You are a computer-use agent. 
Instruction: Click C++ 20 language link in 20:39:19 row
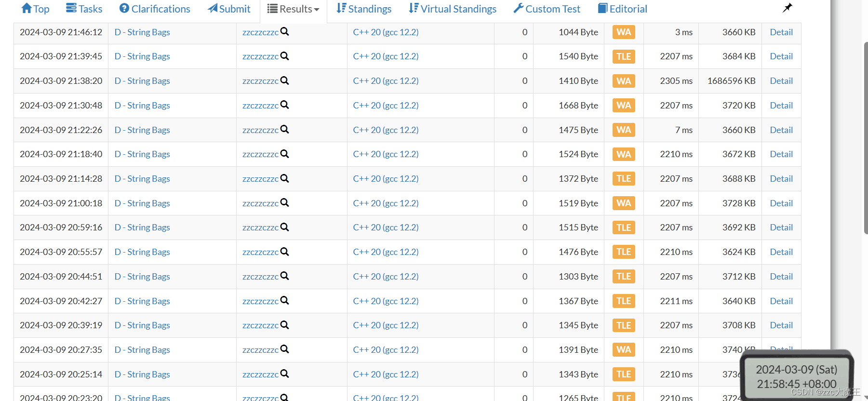(386, 325)
